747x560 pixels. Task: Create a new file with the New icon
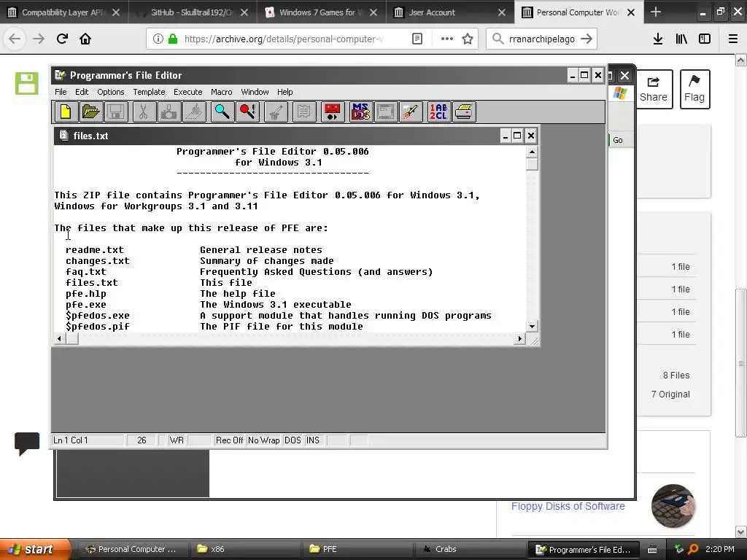pos(66,112)
